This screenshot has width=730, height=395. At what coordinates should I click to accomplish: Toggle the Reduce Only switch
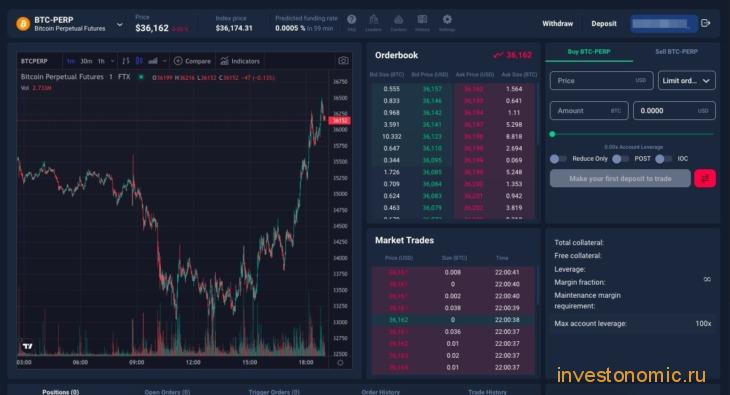pos(558,159)
